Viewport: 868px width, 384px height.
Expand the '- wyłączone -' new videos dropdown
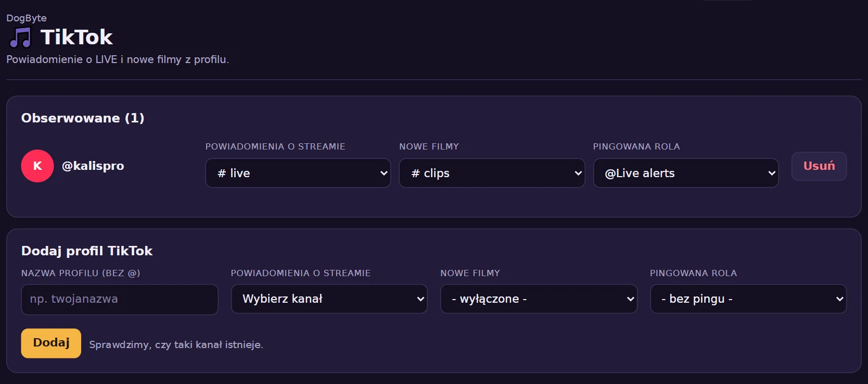click(x=539, y=299)
